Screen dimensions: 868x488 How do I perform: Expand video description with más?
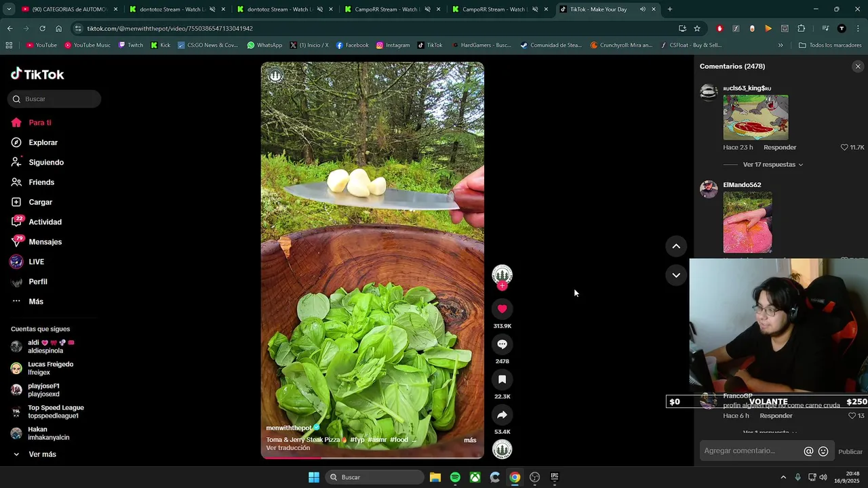click(x=470, y=441)
